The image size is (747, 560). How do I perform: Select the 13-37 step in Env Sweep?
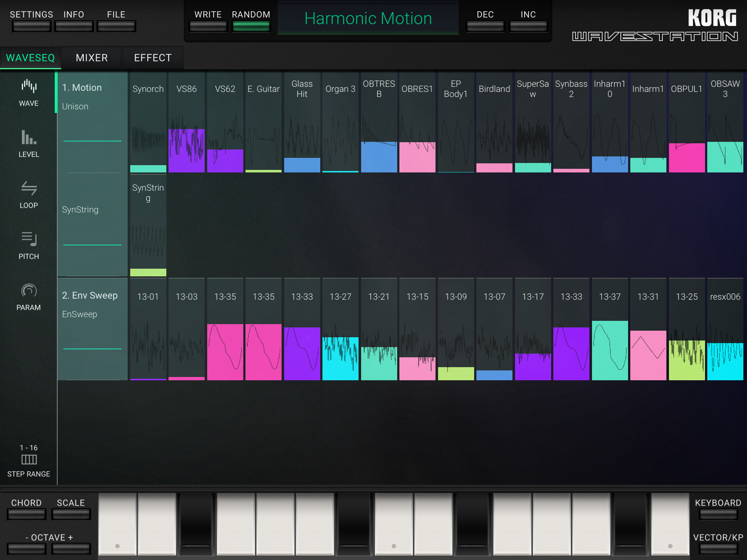click(x=610, y=329)
